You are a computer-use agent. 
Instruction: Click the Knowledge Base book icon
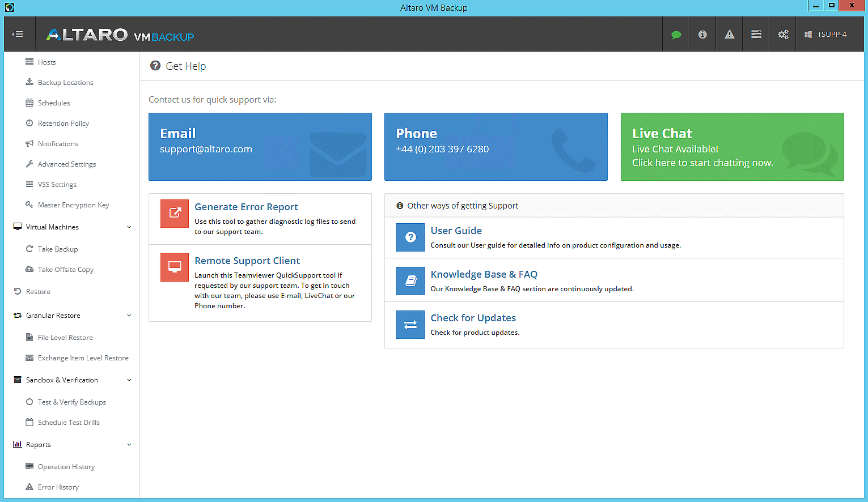tap(410, 281)
